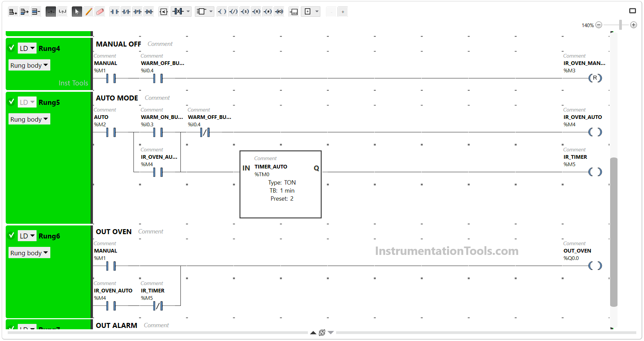Image resolution: width=644 pixels, height=341 pixels.
Task: Open the Rung body dropdown for Rung4
Action: [29, 65]
